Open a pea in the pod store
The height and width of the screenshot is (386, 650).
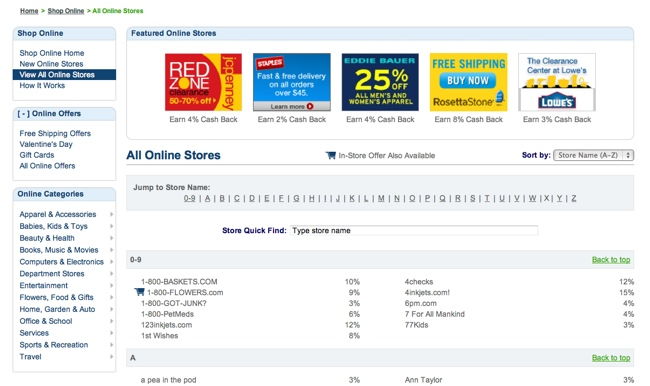(168, 380)
